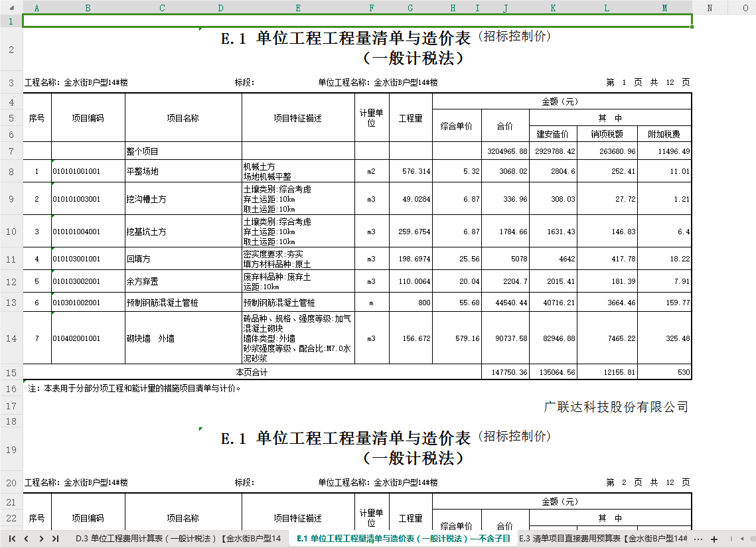This screenshot has height=548, width=756.
Task: Jump to first sheet with navigation arrow
Action: click(13, 539)
